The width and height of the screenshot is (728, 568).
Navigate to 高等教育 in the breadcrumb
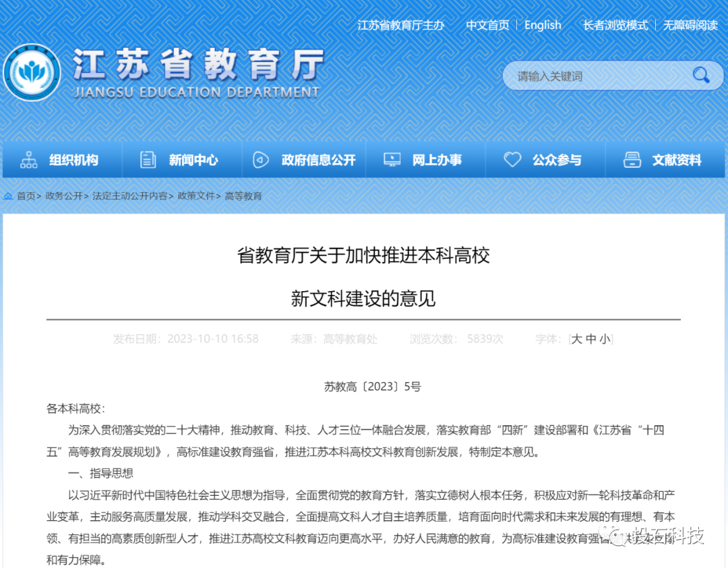244,195
